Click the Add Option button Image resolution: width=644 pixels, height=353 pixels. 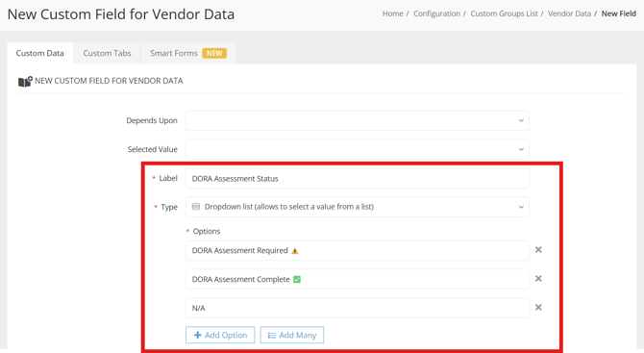tap(220, 335)
